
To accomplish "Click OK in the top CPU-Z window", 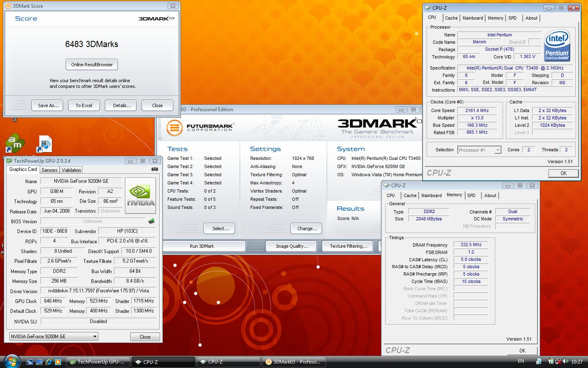I will pyautogui.click(x=563, y=173).
